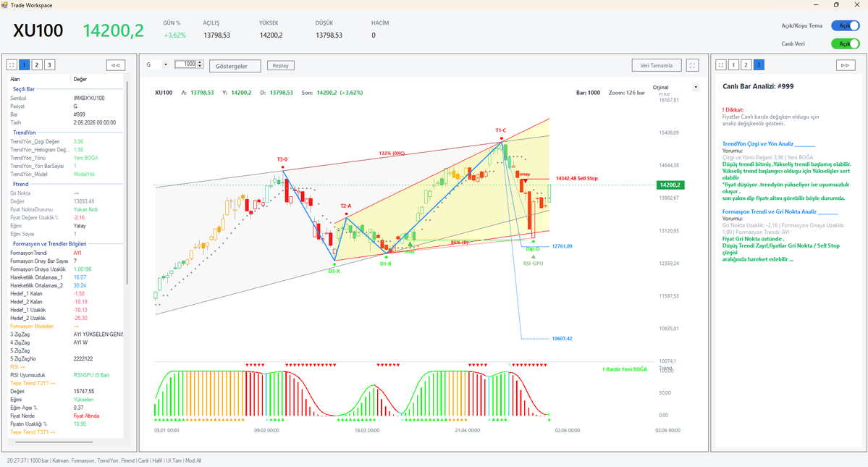Switch to tab 2 in the right panel

click(746, 64)
